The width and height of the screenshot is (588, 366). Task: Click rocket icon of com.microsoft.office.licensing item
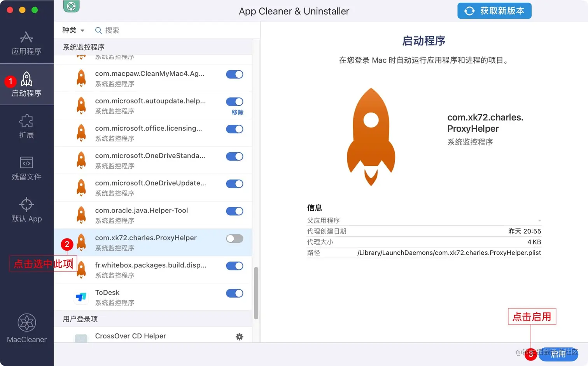click(x=81, y=133)
